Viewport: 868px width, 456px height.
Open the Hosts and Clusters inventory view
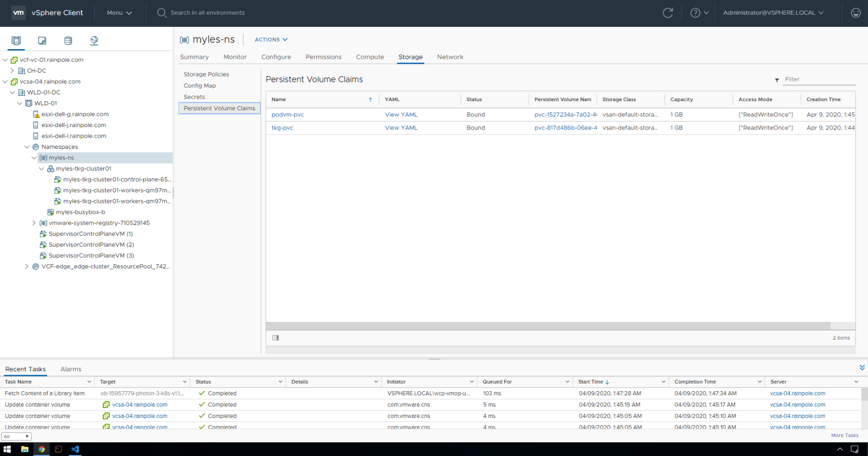(16, 40)
